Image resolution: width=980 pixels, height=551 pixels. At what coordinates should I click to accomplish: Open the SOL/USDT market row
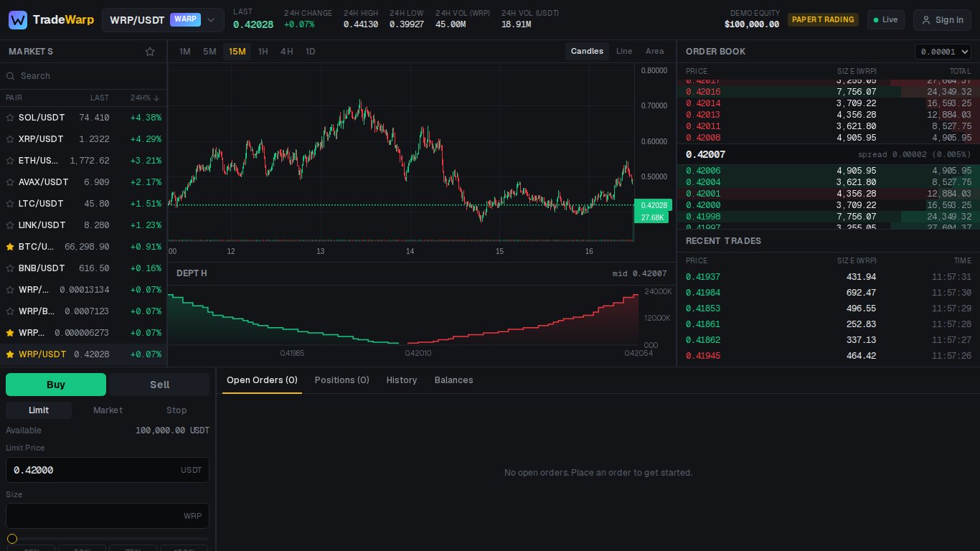[83, 118]
